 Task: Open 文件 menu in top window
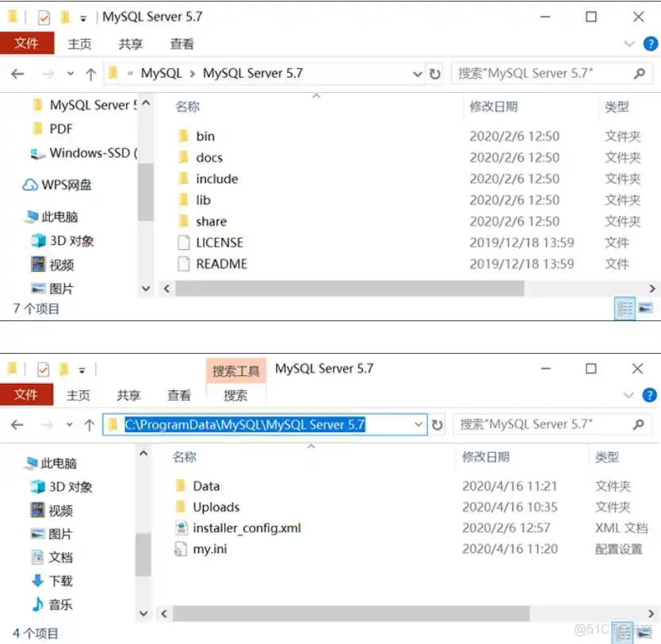(x=27, y=43)
